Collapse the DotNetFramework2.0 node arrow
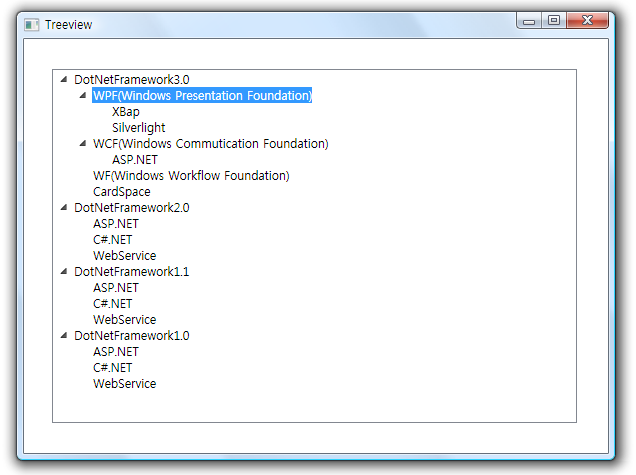636x475 pixels. coord(64,207)
